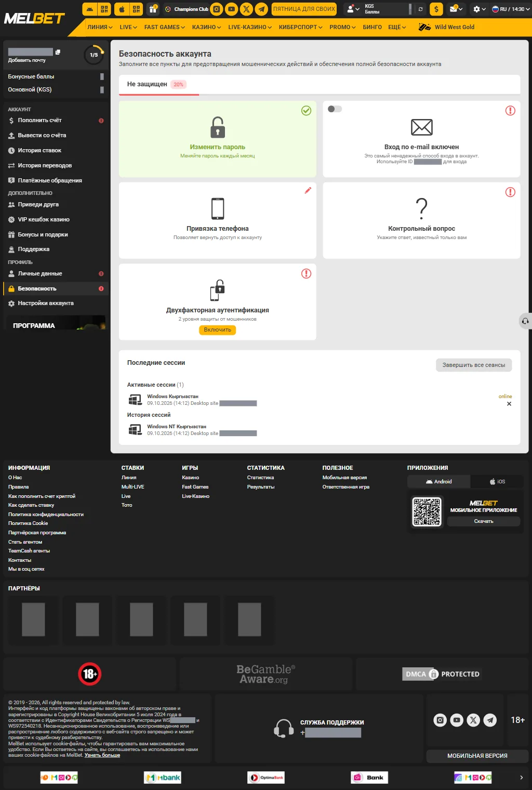The width and height of the screenshot is (532, 790).
Task: Open footer Instagram icon
Action: (x=440, y=720)
